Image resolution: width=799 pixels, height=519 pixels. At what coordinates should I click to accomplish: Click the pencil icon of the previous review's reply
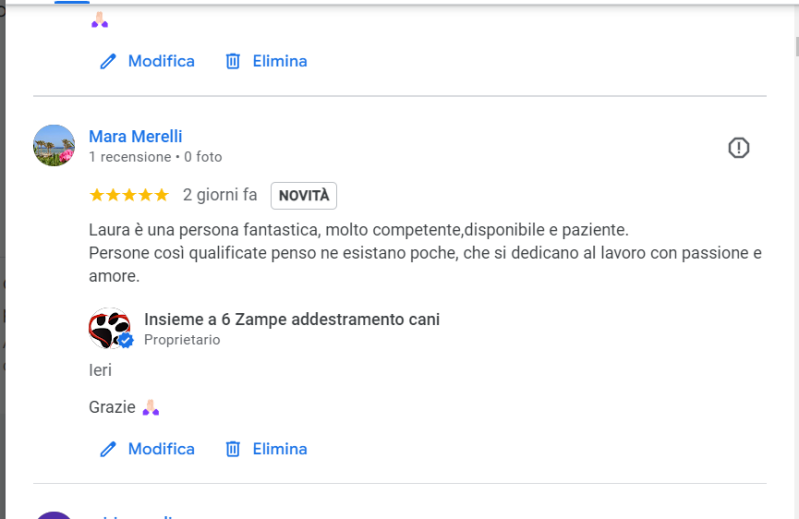(x=108, y=61)
